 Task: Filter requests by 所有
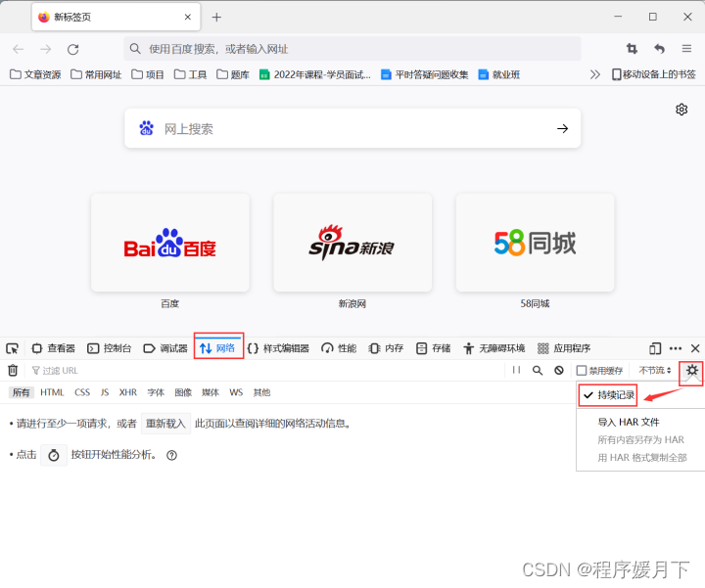(22, 392)
